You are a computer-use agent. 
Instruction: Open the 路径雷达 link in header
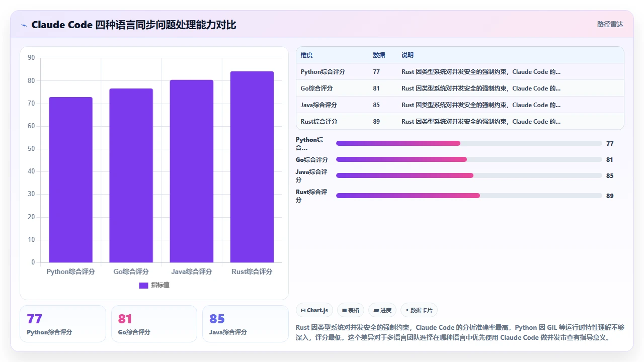coord(610,24)
